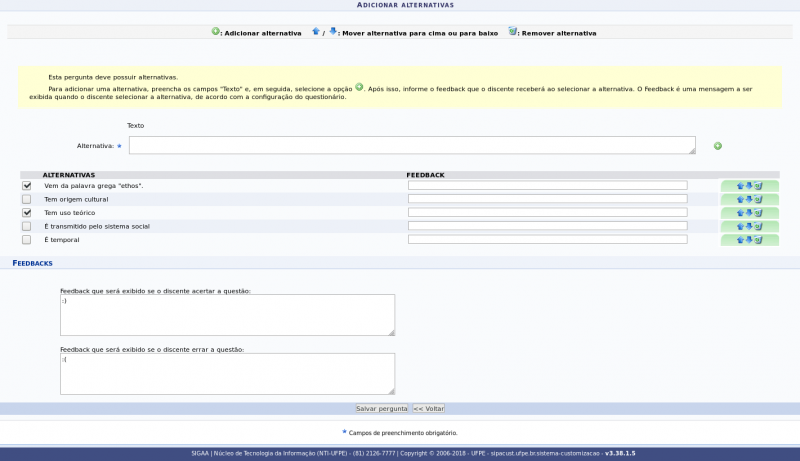Remove 'É transmitido pelo sistema social' alternative

click(x=758, y=226)
